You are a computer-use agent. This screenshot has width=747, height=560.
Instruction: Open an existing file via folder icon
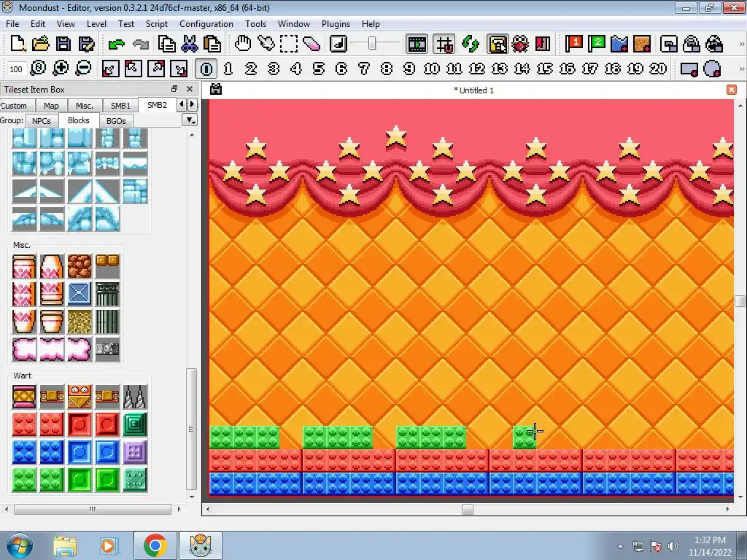pos(41,44)
